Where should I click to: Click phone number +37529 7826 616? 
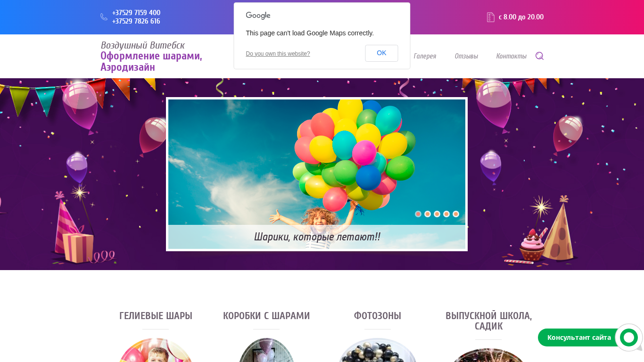136,21
